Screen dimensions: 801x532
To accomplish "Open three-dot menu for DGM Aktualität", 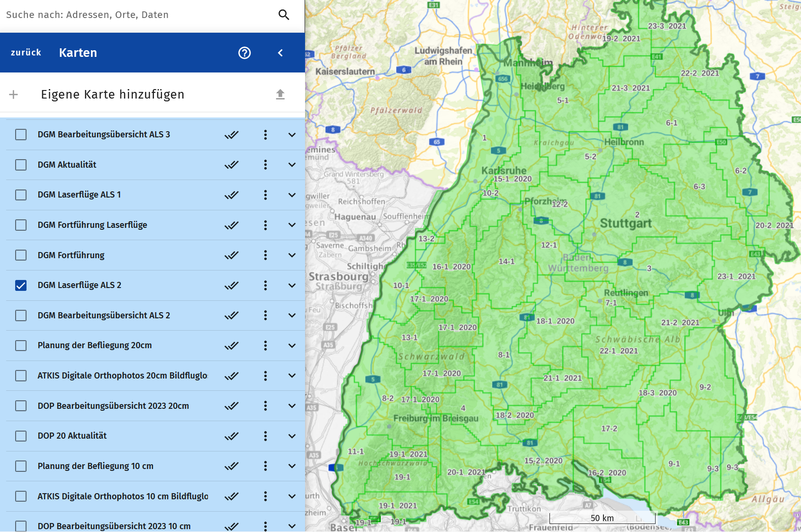I will click(x=265, y=165).
